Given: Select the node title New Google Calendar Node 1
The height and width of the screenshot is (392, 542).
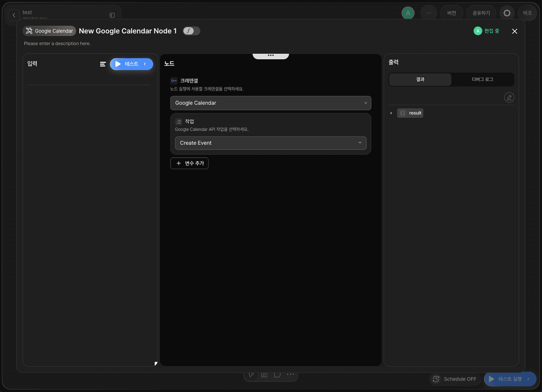Looking at the screenshot, I should [128, 31].
